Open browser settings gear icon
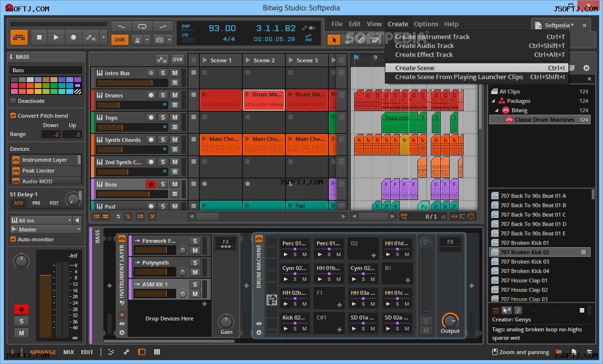603x364 pixels. point(586,68)
